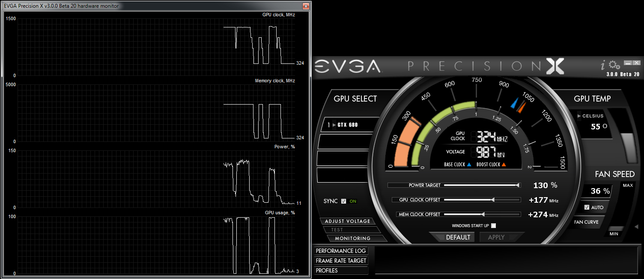
Task: Click the 3.0.0 Beta 20 version text
Action: (x=623, y=74)
